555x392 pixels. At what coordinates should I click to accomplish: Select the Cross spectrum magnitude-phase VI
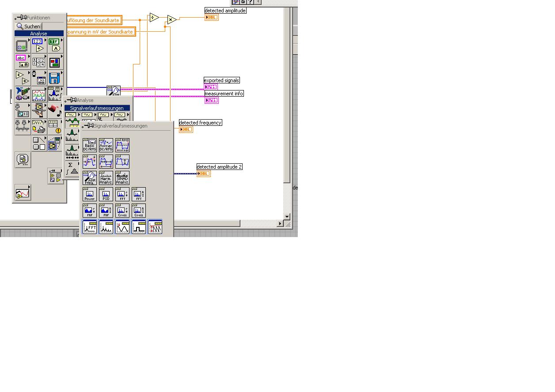coord(122,211)
